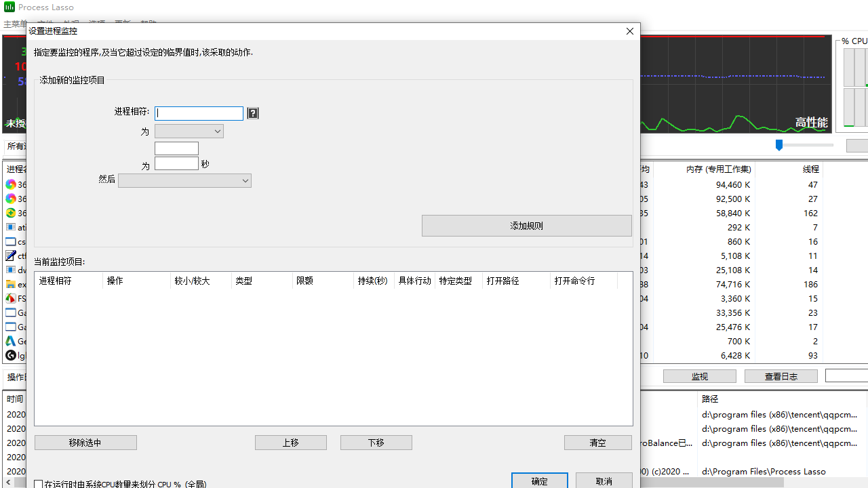
Task: Click inside the 进程相符 input field
Action: pos(199,113)
